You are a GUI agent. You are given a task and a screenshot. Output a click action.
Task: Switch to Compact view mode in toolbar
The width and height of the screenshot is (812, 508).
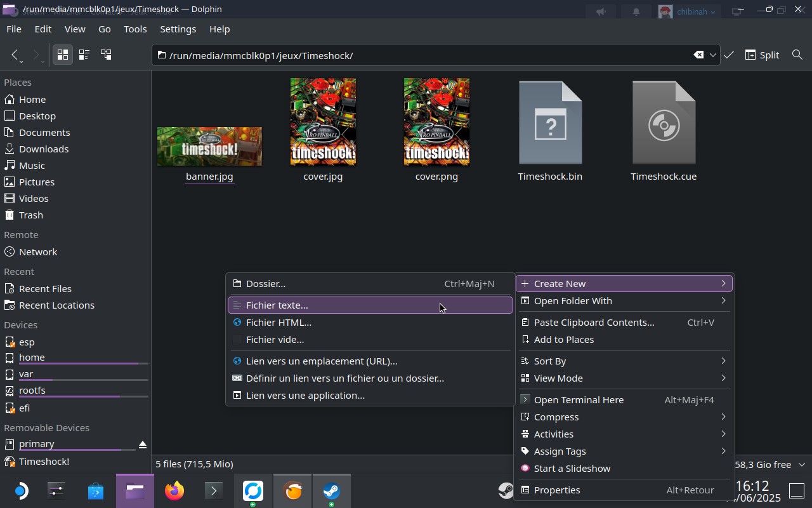click(x=84, y=55)
